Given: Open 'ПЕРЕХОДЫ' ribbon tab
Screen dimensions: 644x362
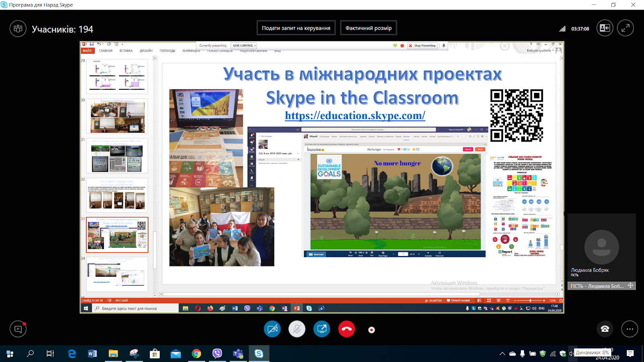Looking at the screenshot, I should [167, 51].
